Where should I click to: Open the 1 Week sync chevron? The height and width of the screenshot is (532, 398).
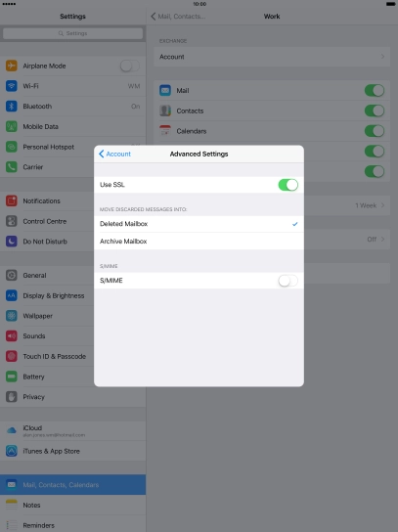click(x=382, y=205)
